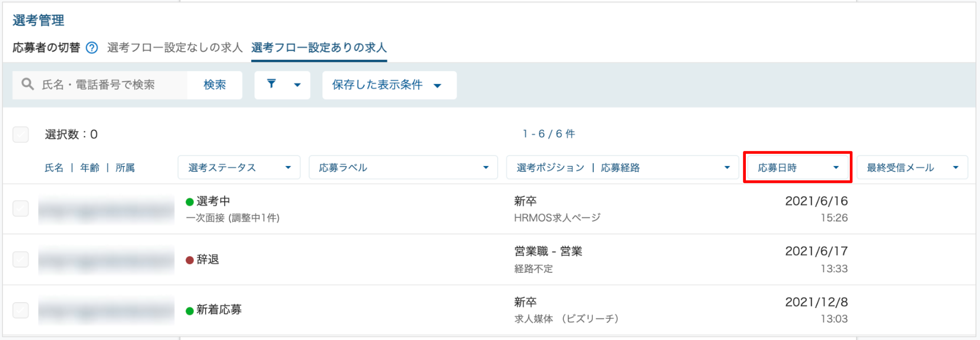980x340 pixels.
Task: Click the green status dot beside 選考中
Action: [x=189, y=202]
